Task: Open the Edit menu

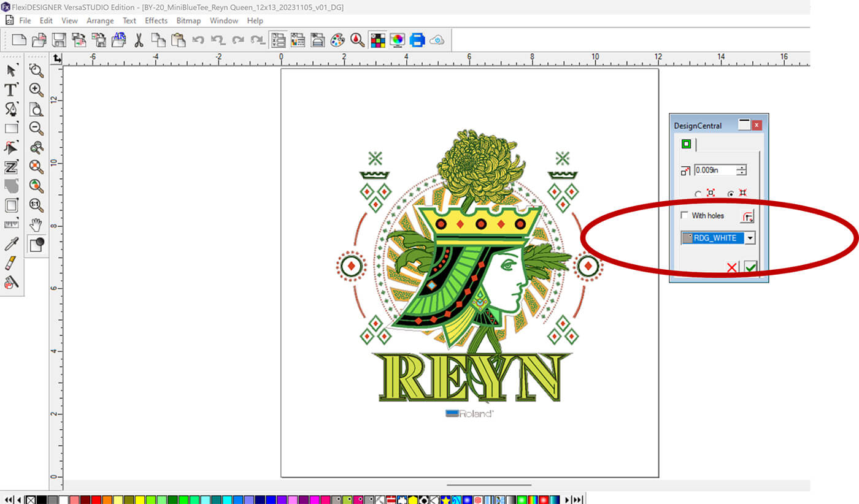Action: [46, 20]
